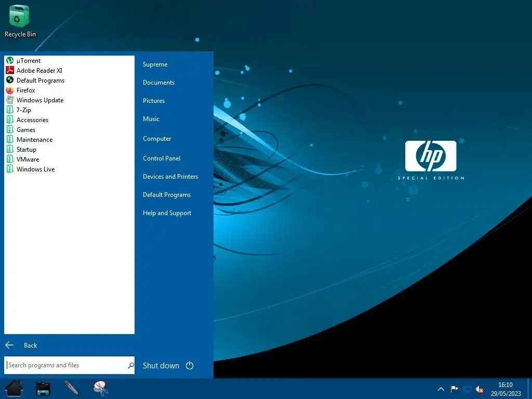Click the Back label text
This screenshot has width=532, height=399.
tap(30, 345)
